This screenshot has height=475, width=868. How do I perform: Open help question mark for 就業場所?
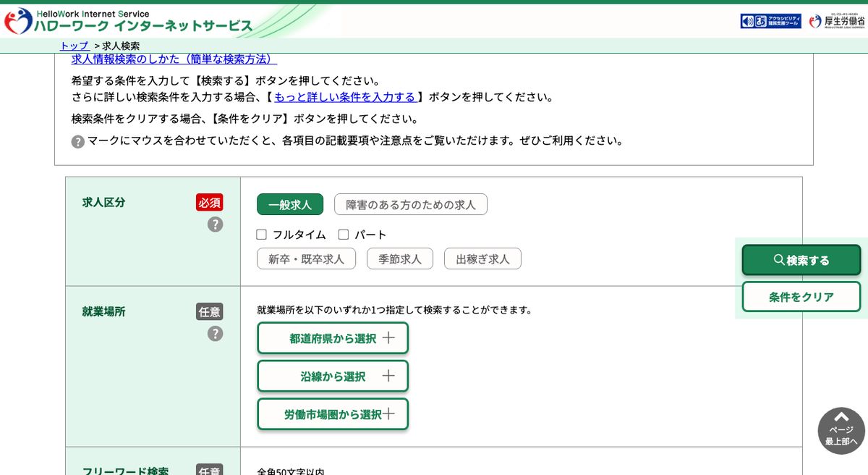coord(215,334)
